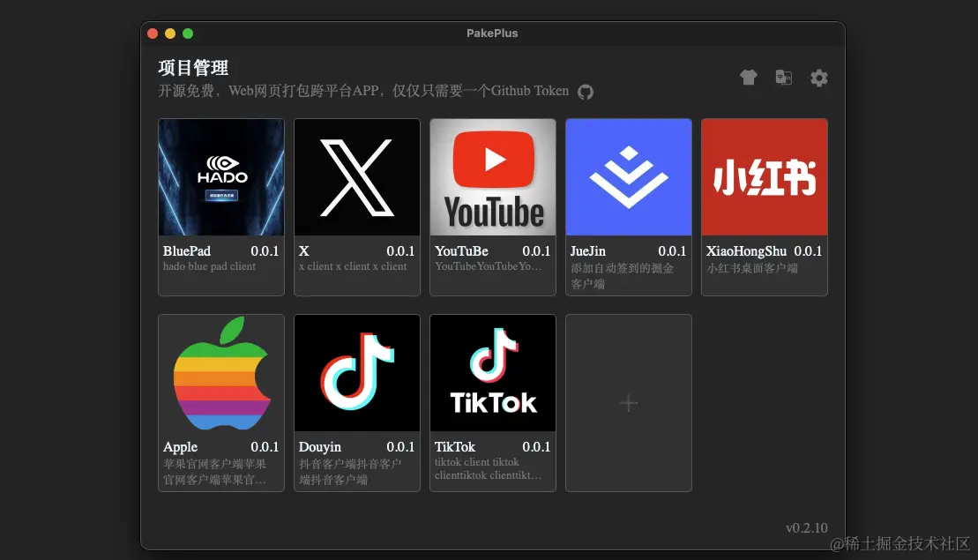Click the tiktok client description text
The width and height of the screenshot is (978, 560).
click(x=488, y=468)
